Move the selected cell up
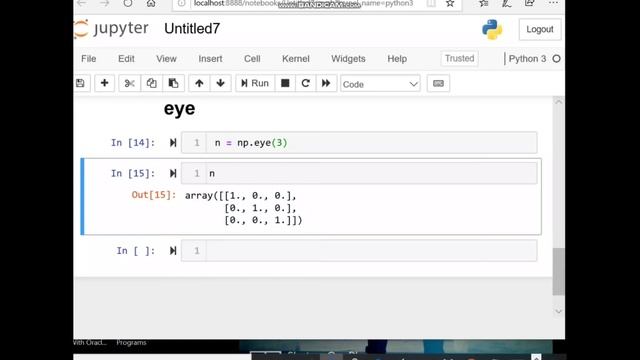This screenshot has width=640, height=360. click(199, 83)
